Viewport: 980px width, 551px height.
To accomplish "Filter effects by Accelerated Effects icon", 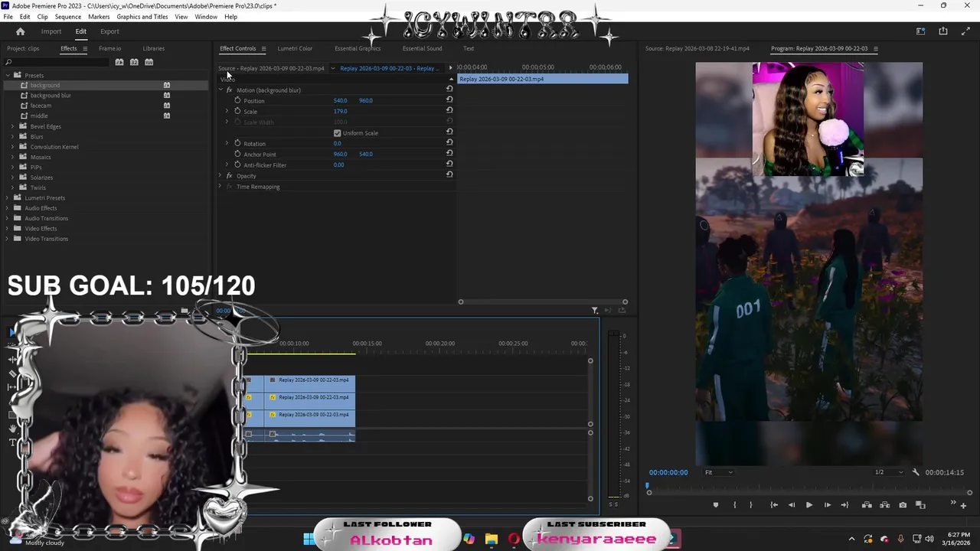I will click(x=119, y=62).
